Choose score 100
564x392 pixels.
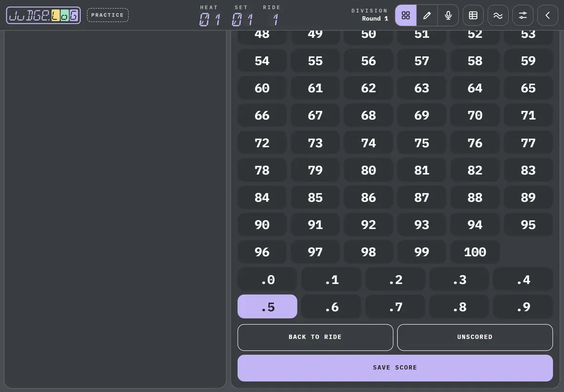(475, 252)
